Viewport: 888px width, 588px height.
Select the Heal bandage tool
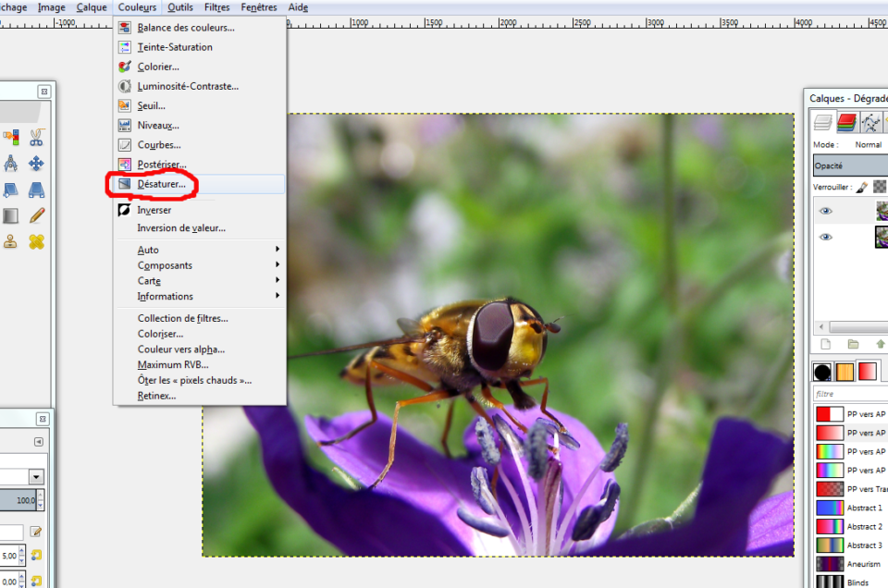(x=36, y=241)
